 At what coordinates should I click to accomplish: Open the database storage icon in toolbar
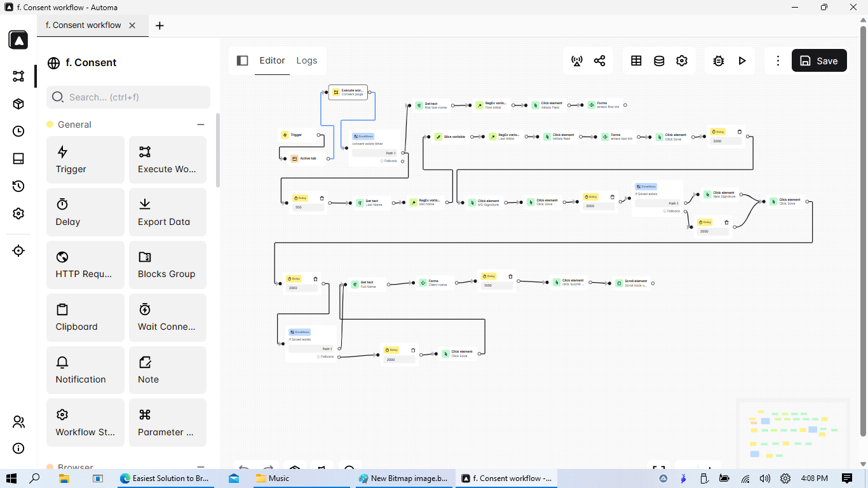coord(659,61)
